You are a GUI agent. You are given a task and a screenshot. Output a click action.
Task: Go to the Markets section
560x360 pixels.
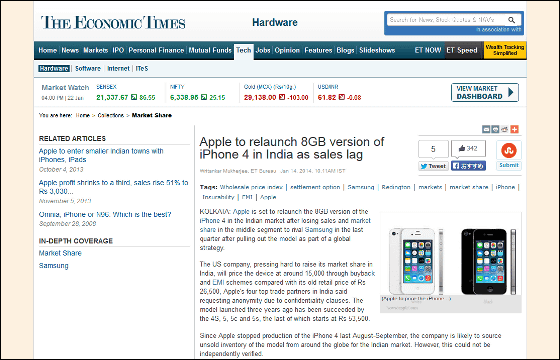tap(95, 50)
